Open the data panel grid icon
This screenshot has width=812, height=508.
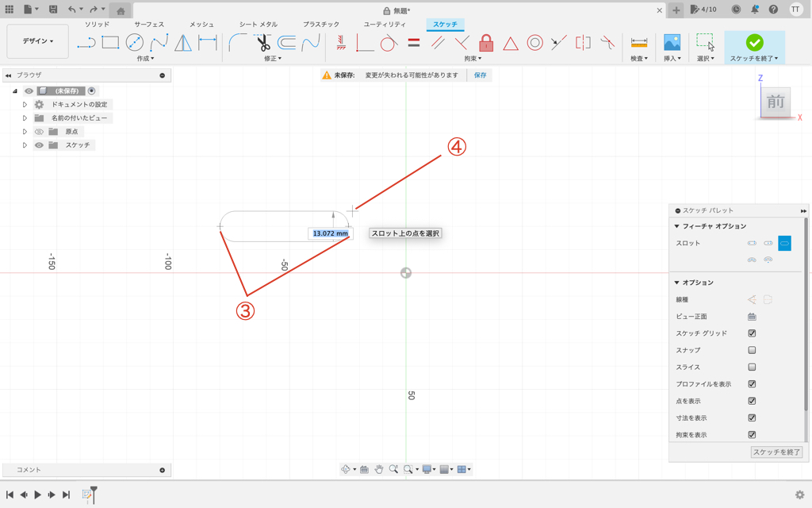click(10, 10)
